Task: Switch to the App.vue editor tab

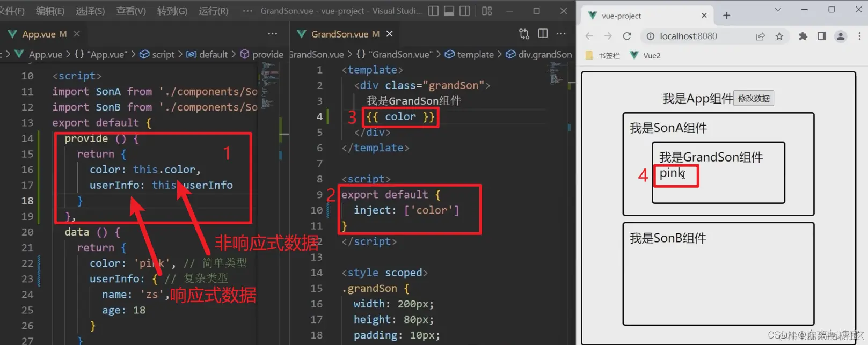Action: (x=38, y=34)
